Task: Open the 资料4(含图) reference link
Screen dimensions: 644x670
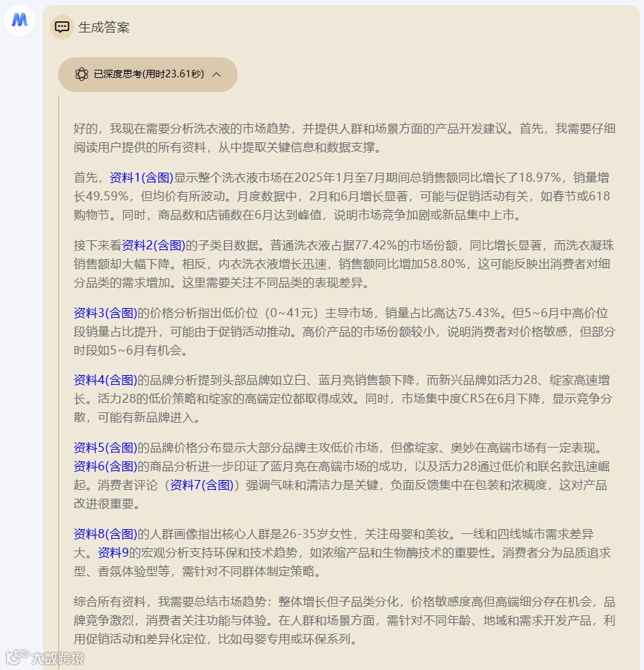Action: point(105,380)
